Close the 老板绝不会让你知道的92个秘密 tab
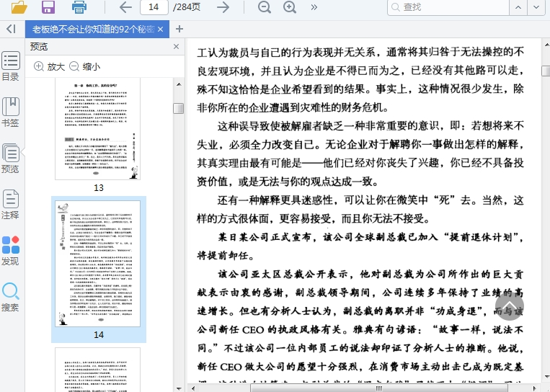Viewport: 550px width, 392px height. click(161, 29)
